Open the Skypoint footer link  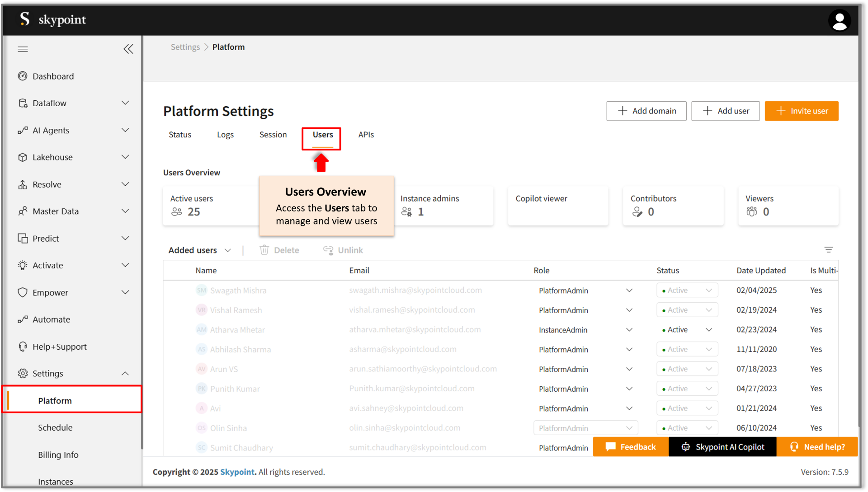[237, 472]
